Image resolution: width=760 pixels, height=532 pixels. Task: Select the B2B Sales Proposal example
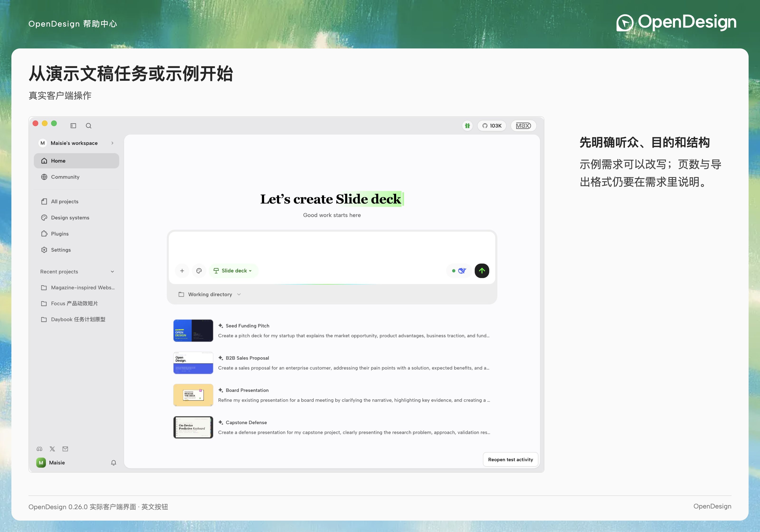pyautogui.click(x=332, y=363)
